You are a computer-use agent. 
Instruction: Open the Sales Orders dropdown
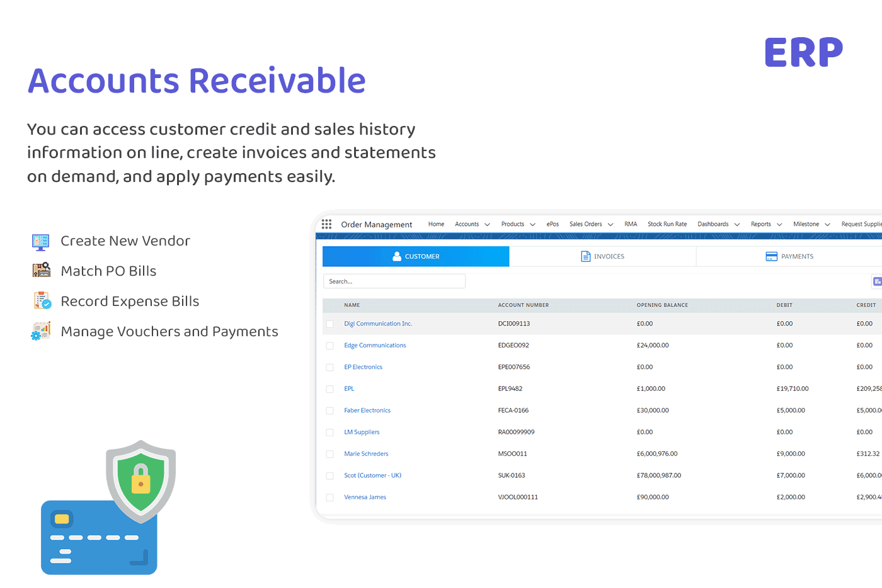pyautogui.click(x=590, y=224)
